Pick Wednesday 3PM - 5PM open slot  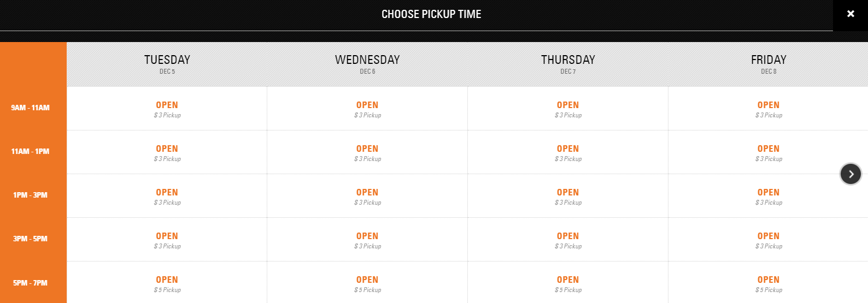pos(367,240)
